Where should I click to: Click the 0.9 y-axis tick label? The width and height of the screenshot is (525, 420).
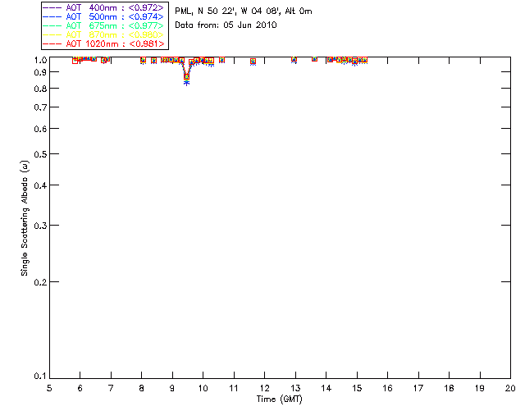pyautogui.click(x=40, y=72)
